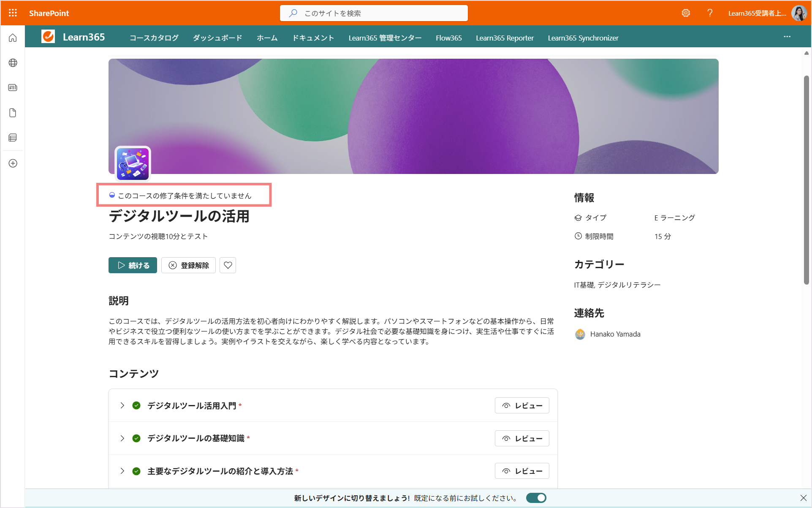Open user profile avatar menu

(799, 13)
